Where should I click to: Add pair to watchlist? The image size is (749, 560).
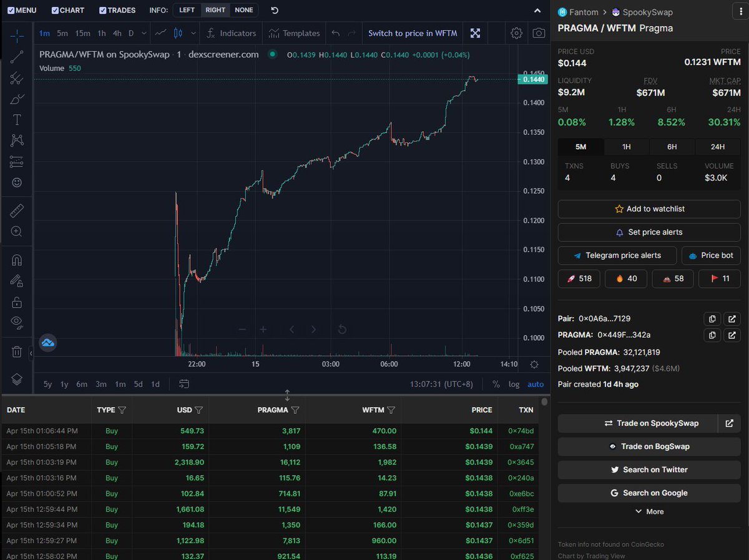[x=649, y=209]
